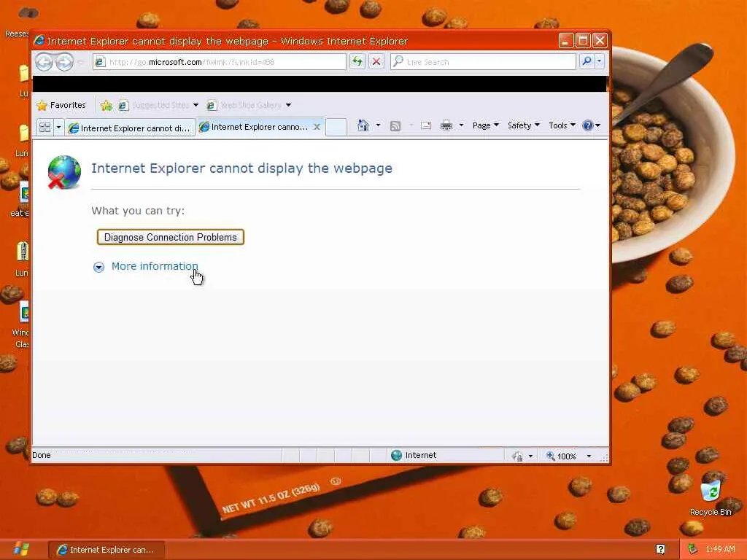The image size is (747, 560).
Task: Click Diagnose Connection Problems button
Action: [x=171, y=237]
